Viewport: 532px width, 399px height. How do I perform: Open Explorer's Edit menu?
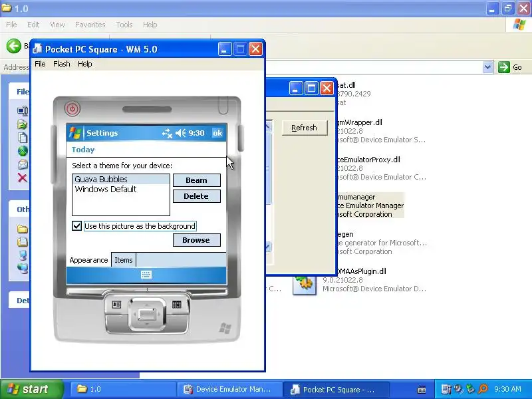tap(33, 25)
